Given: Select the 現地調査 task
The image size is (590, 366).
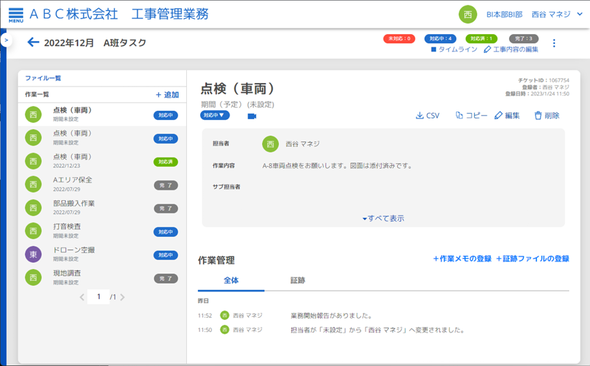Looking at the screenshot, I should pos(102,278).
